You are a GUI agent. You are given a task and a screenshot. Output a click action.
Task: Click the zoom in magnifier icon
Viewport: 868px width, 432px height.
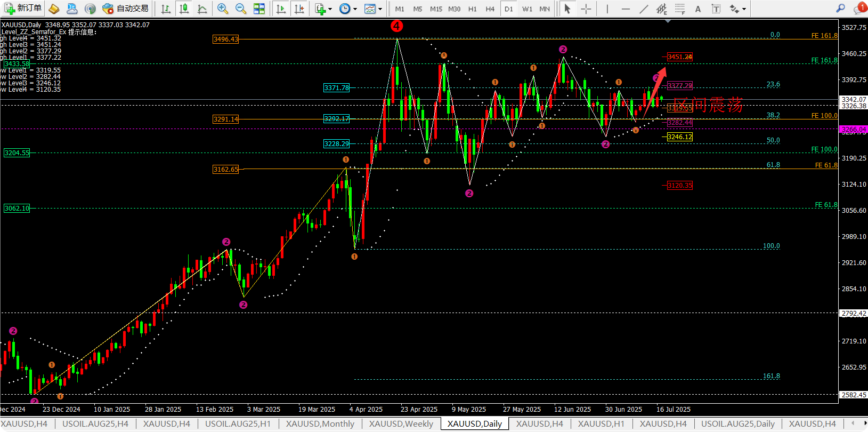pos(223,9)
